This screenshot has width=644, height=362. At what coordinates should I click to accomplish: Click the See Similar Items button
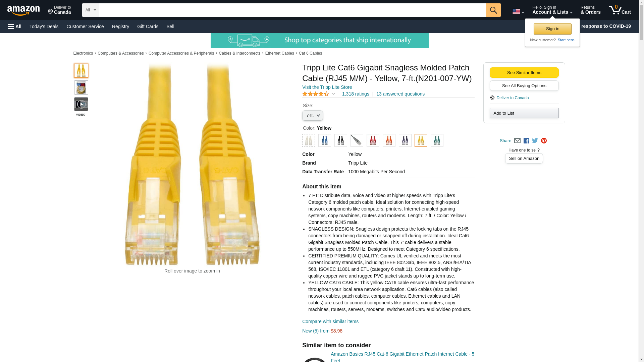524,73
